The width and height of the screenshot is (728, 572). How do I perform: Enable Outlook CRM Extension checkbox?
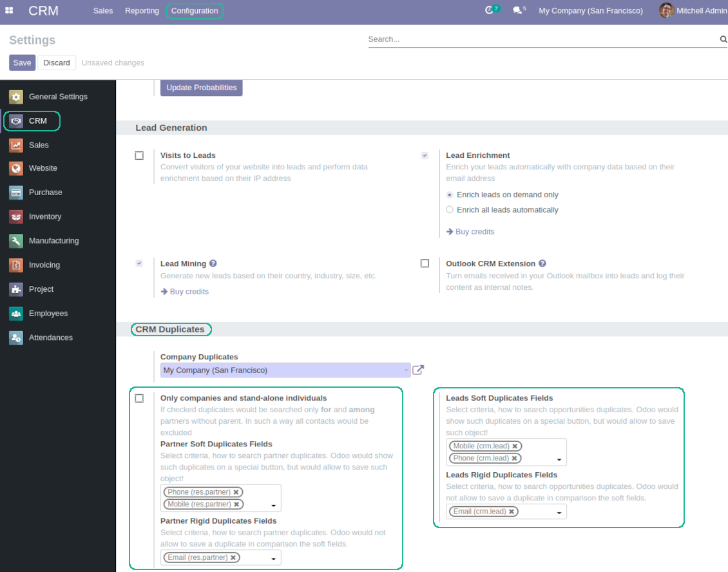point(425,263)
